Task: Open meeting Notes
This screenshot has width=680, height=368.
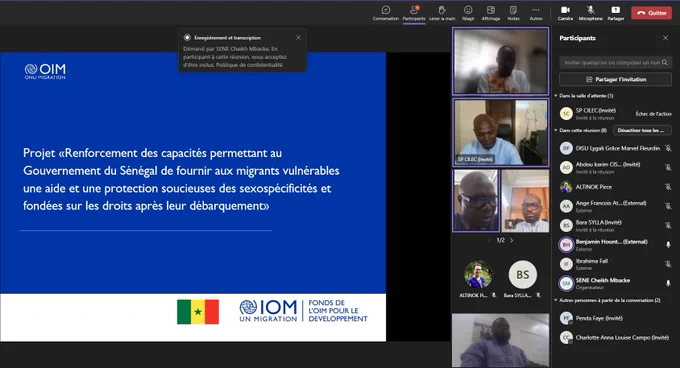Action: (x=513, y=13)
